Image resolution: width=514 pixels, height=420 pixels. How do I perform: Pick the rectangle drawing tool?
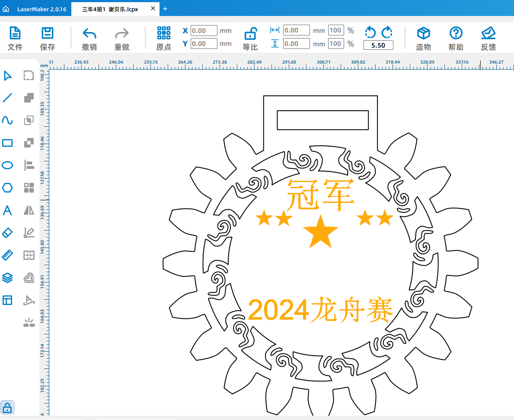[x=8, y=143]
